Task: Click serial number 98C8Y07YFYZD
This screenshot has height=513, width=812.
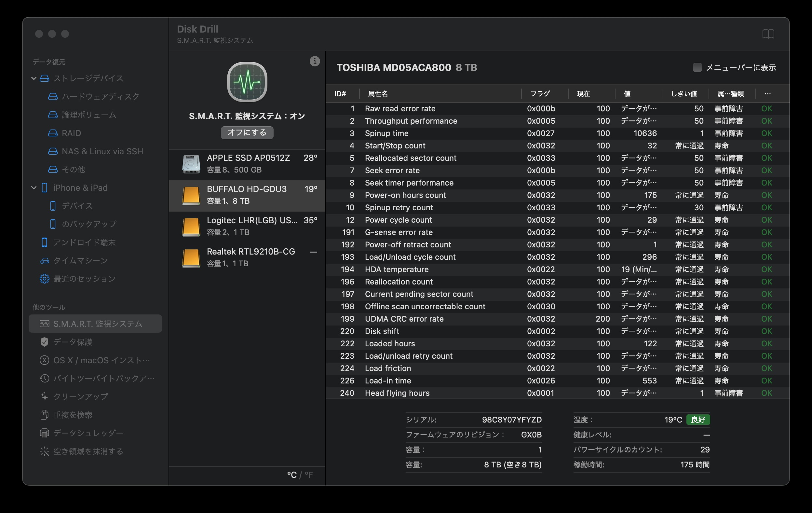Action: [x=511, y=420]
